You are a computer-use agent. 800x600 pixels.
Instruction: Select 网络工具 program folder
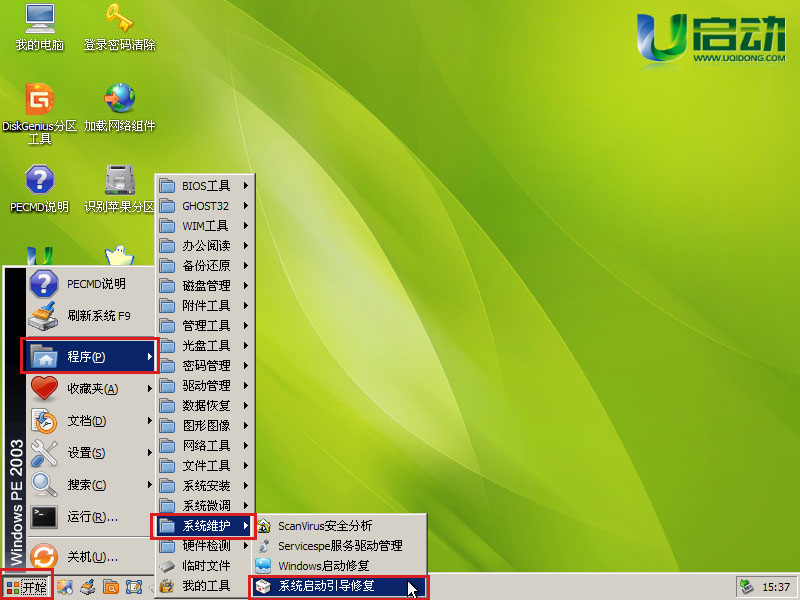(x=205, y=446)
